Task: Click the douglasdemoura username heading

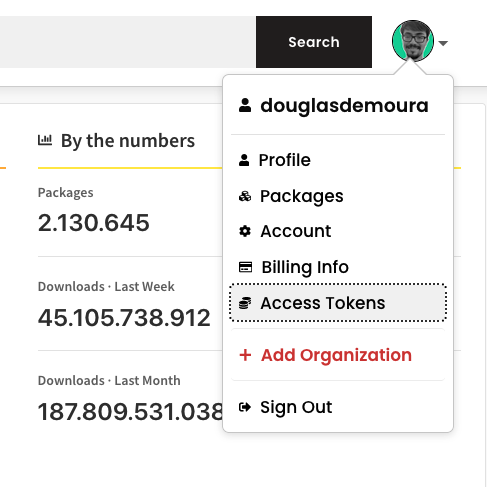Action: pyautogui.click(x=344, y=106)
